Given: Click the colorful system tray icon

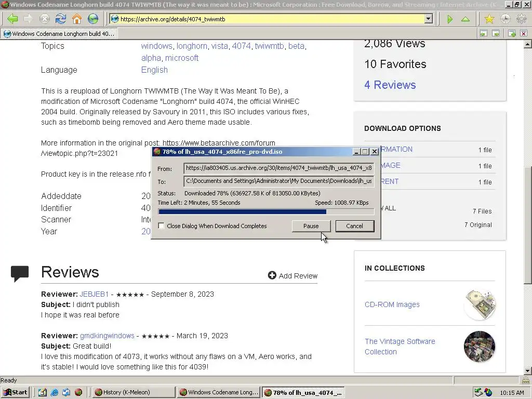Looking at the screenshot, I should tap(488, 392).
